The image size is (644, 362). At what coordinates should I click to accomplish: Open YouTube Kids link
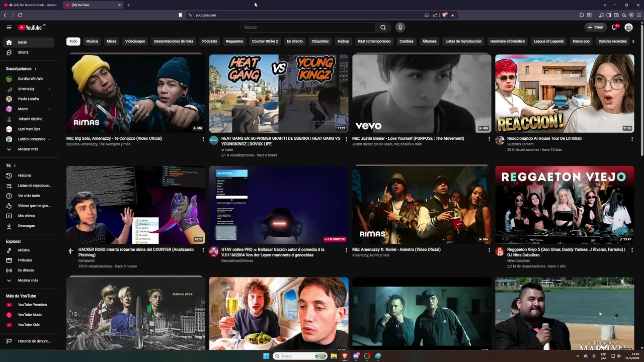coord(29,325)
